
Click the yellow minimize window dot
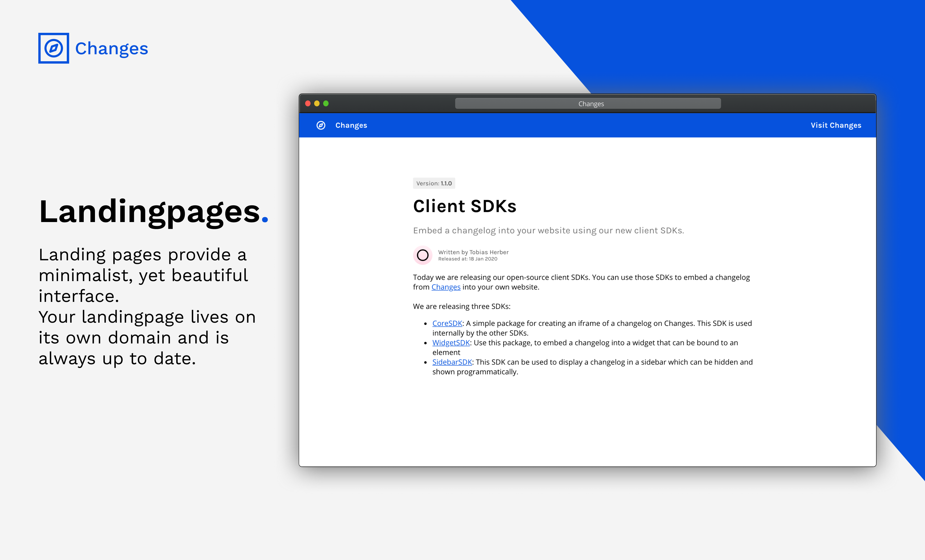(317, 104)
